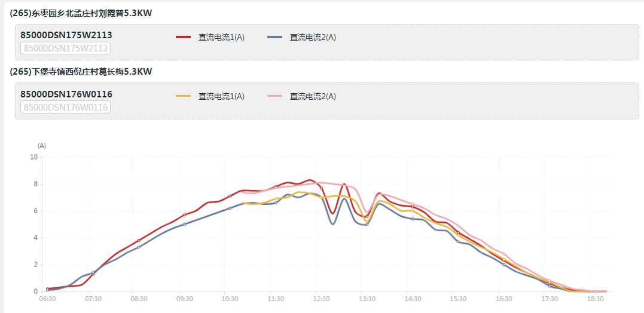The image size is (644, 313).
Task: Hide 直流电流2(A) legend label for 85000DSN176W0116
Action: [313, 96]
